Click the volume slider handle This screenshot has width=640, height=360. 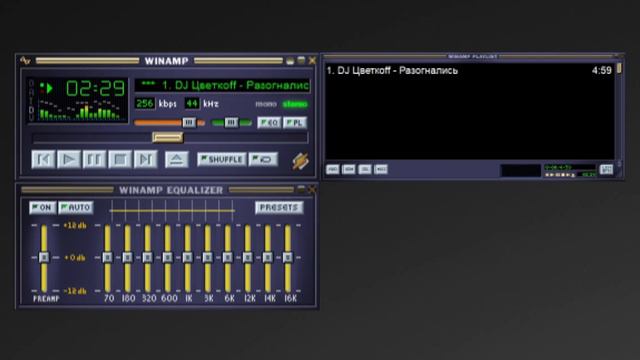coord(189,122)
